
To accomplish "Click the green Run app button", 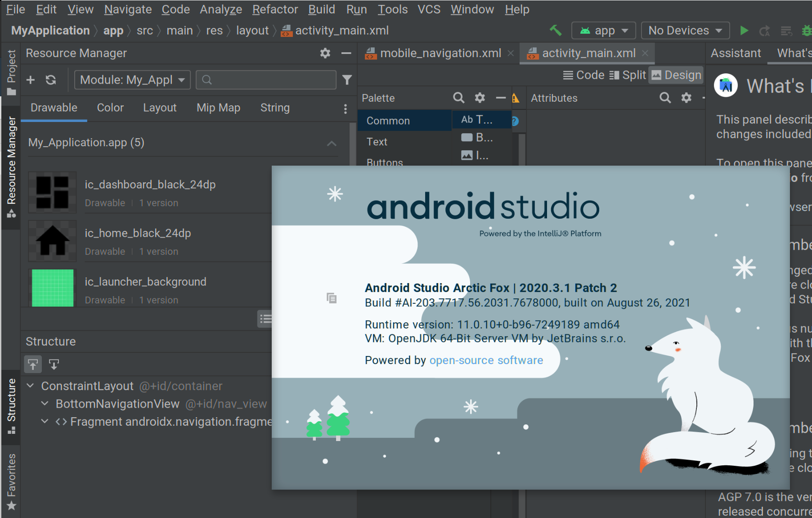I will tap(744, 31).
